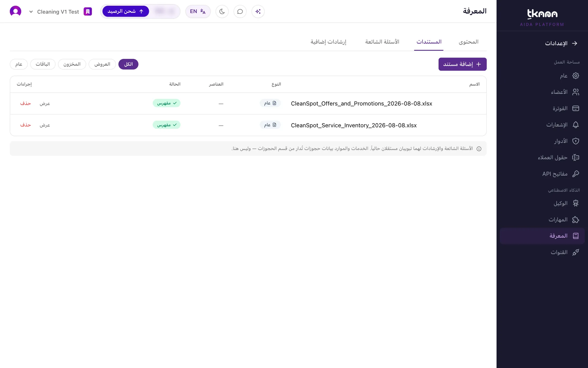
Task: Open الفوترة billing in sidebar
Action: 542,108
